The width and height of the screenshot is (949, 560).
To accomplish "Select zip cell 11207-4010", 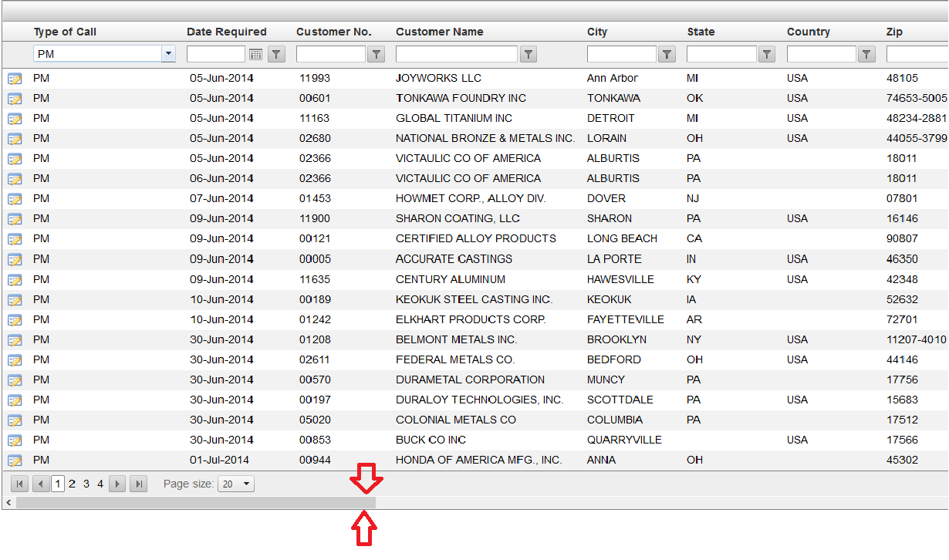I will tap(917, 339).
